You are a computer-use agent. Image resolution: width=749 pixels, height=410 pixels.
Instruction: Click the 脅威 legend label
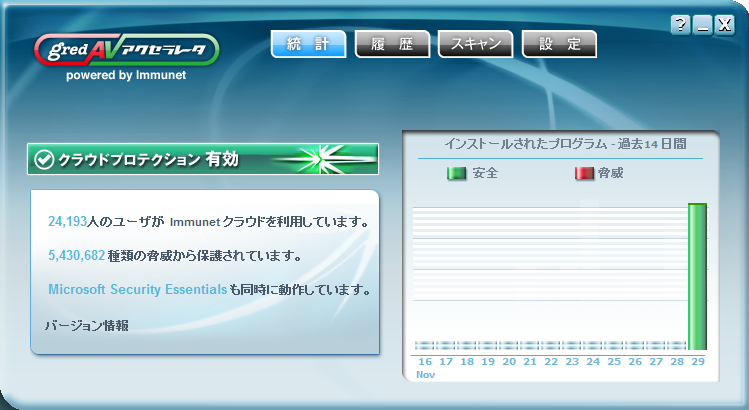coord(610,173)
